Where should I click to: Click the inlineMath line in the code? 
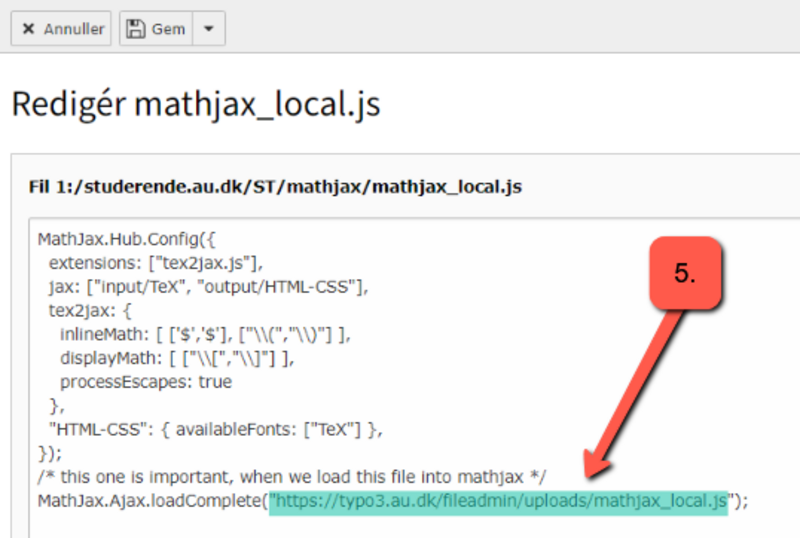[x=205, y=334]
